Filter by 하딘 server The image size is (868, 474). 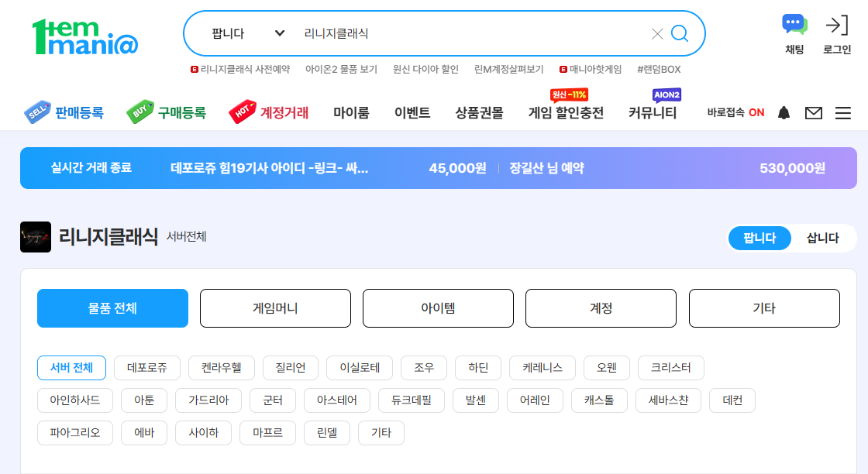[x=478, y=368]
